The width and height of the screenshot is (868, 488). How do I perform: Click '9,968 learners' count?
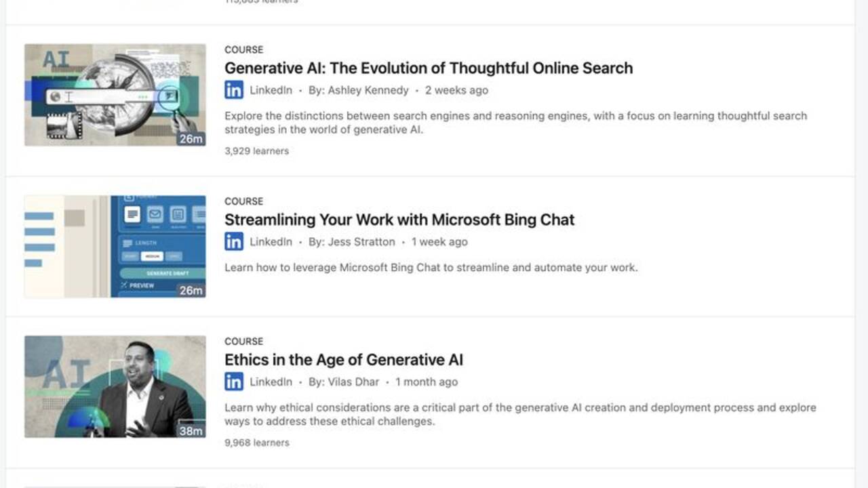point(257,443)
